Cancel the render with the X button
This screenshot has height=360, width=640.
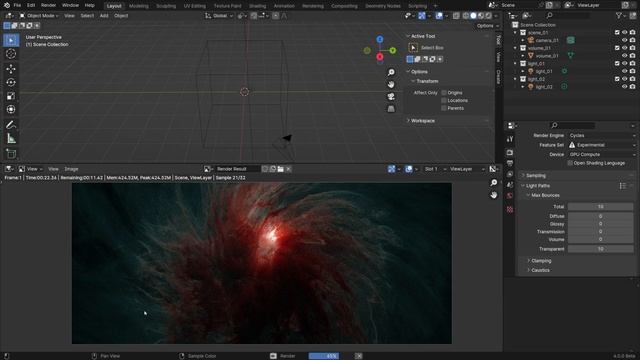coord(358,356)
